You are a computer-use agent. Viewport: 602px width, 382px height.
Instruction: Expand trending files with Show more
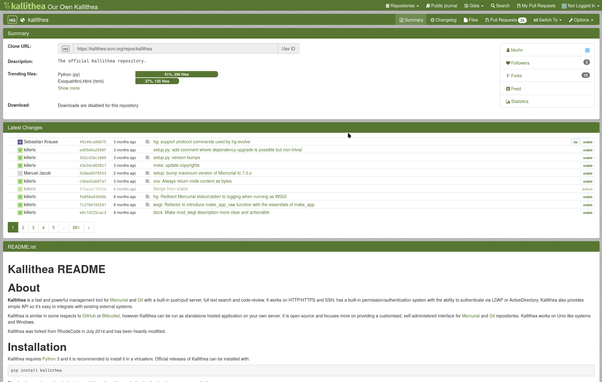click(69, 88)
